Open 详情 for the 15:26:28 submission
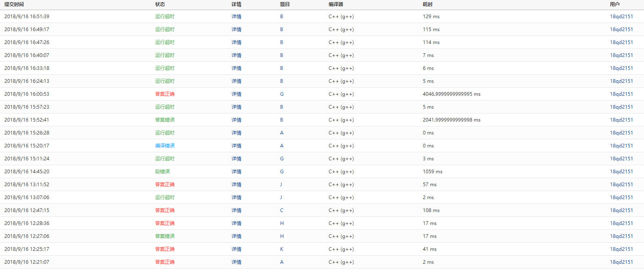Screen dimensions: 644x271 pyautogui.click(x=236, y=133)
